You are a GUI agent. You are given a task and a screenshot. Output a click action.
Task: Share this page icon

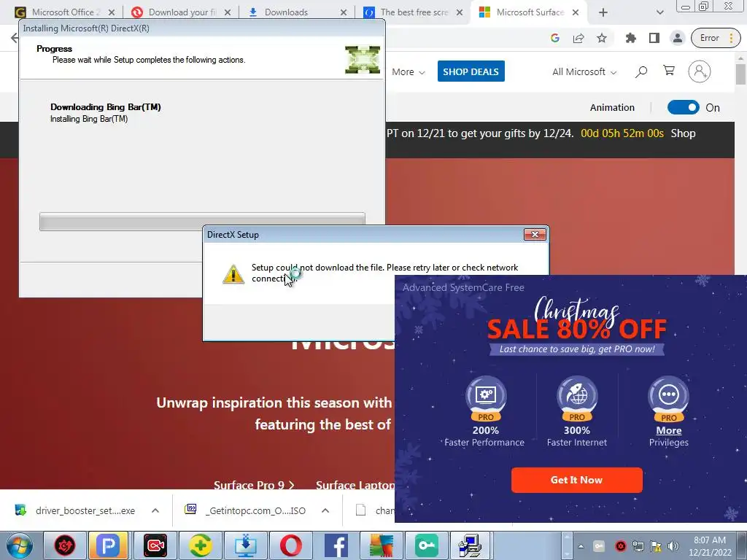tap(578, 38)
